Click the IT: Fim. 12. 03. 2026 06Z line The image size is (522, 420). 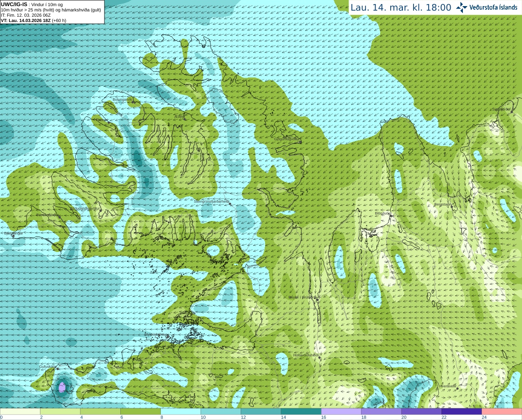26,15
